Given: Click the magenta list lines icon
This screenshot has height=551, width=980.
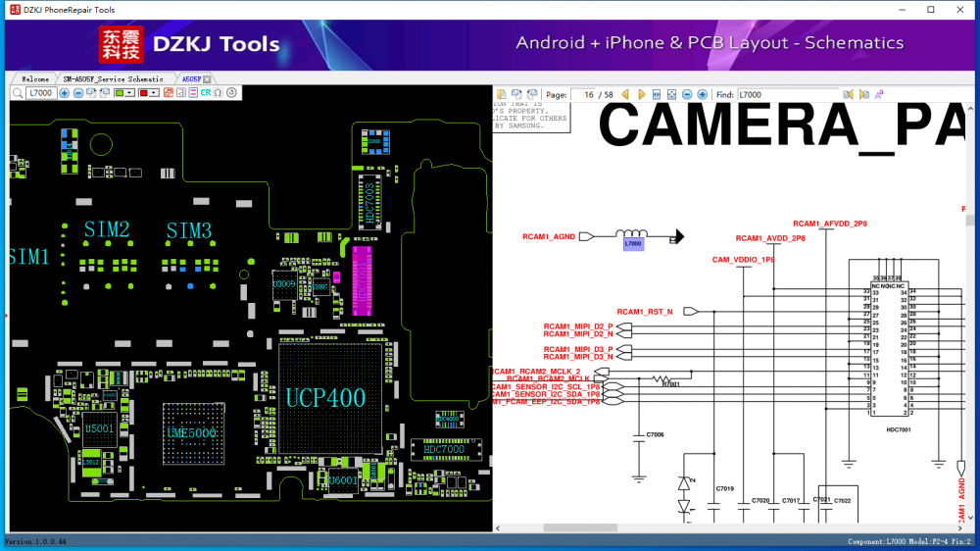Looking at the screenshot, I should click(x=193, y=93).
